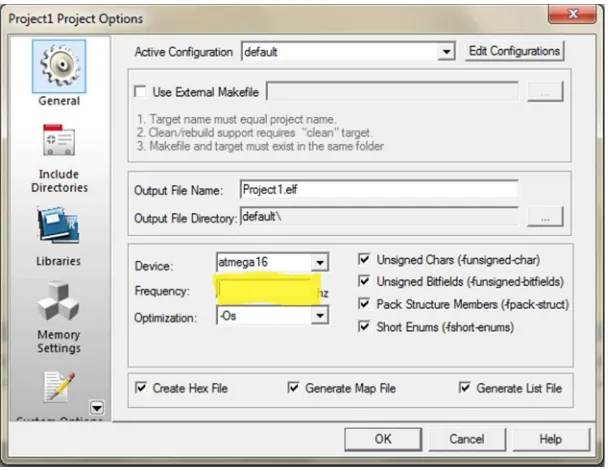Expand the Active Configuration dropdown

point(446,52)
